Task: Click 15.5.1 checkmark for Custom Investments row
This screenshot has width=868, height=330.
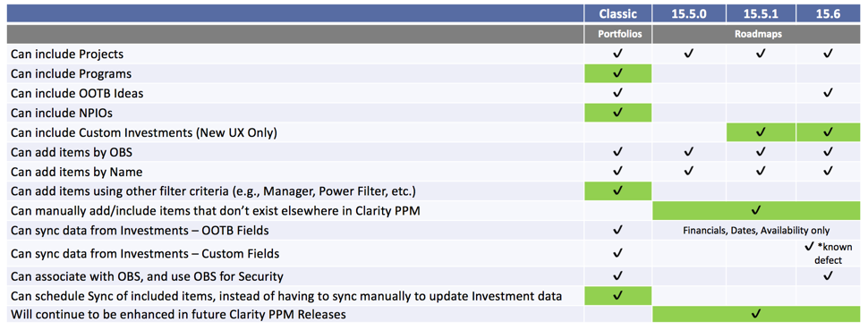Action: click(761, 131)
